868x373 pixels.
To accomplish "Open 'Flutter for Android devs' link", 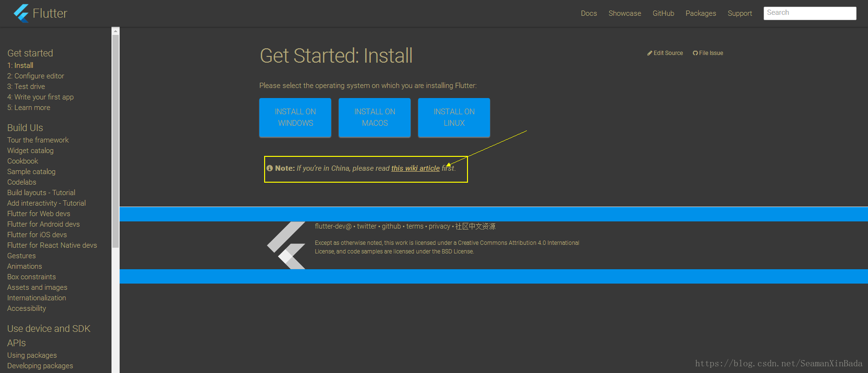I will [x=44, y=224].
